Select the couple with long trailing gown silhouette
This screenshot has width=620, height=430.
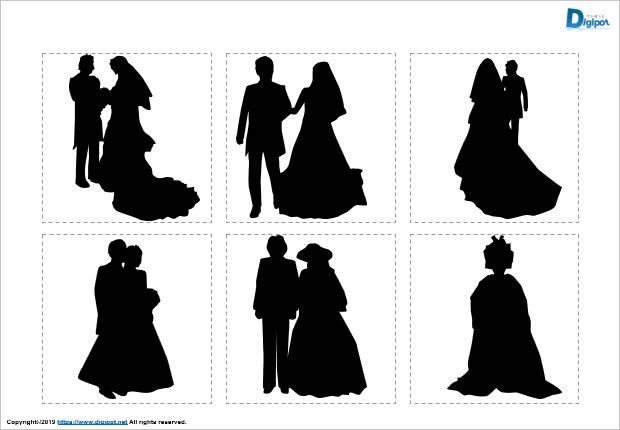pyautogui.click(x=127, y=137)
